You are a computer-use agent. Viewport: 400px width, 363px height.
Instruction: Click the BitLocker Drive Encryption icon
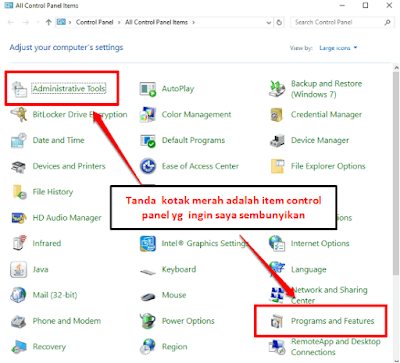click(19, 115)
